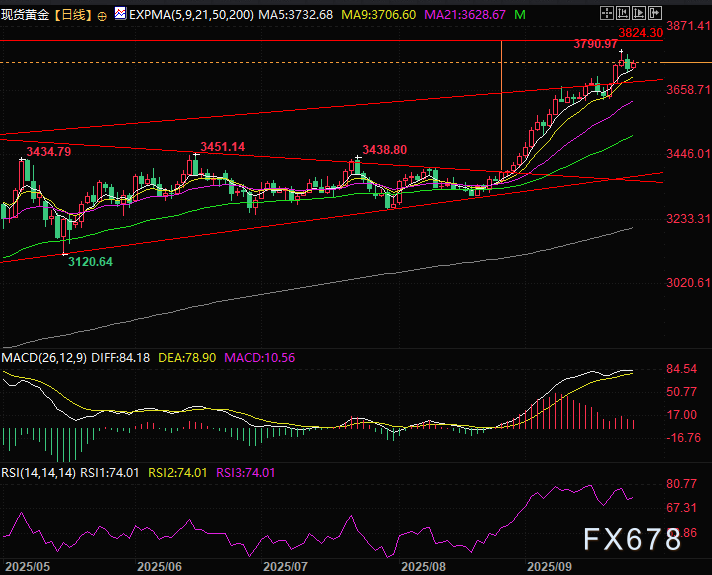Click the 3451.14 peak price label

click(x=222, y=147)
